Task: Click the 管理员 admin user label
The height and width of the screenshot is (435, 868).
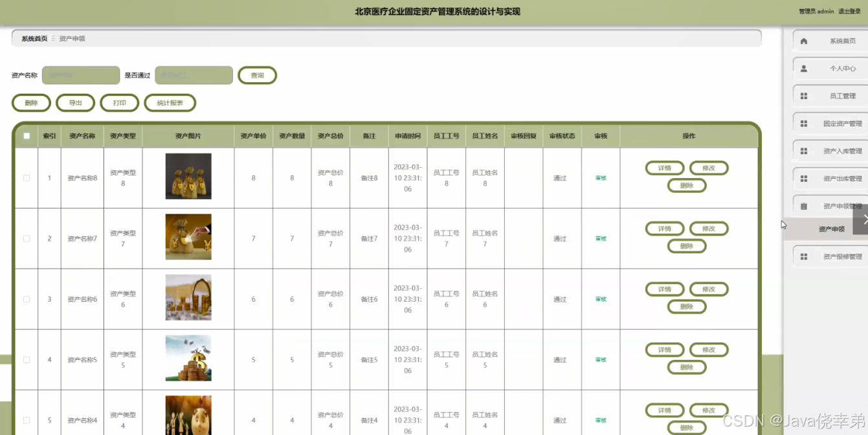Action: 816,11
